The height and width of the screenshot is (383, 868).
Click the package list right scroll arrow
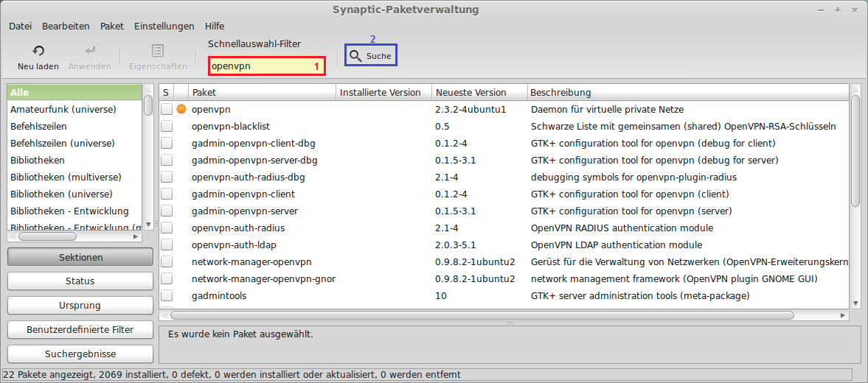(x=843, y=315)
